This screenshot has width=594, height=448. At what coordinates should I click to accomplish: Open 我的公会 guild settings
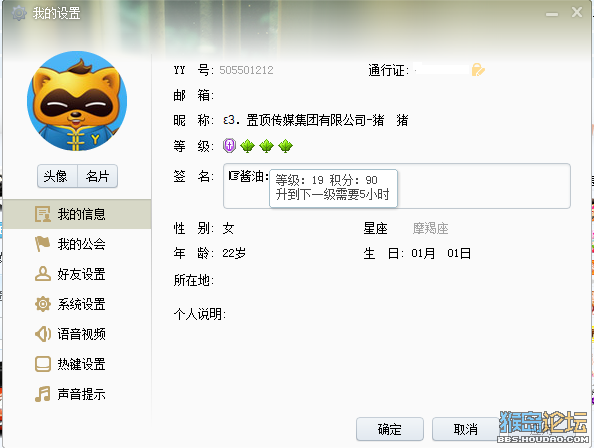(77, 244)
